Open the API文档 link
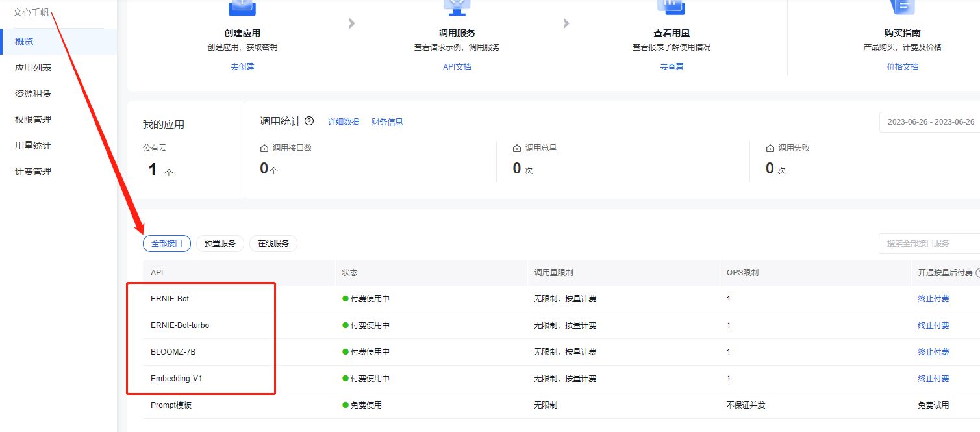This screenshot has width=980, height=432. click(457, 66)
